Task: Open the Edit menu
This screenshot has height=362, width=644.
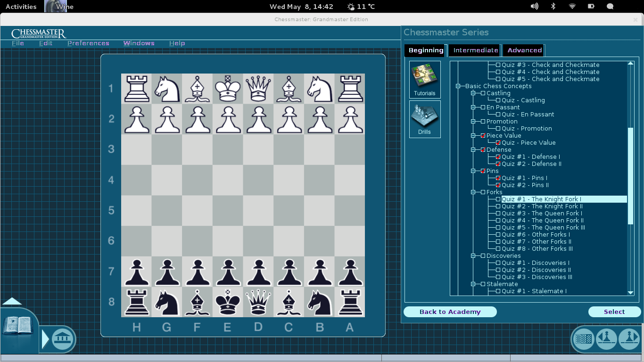Action: 46,43
